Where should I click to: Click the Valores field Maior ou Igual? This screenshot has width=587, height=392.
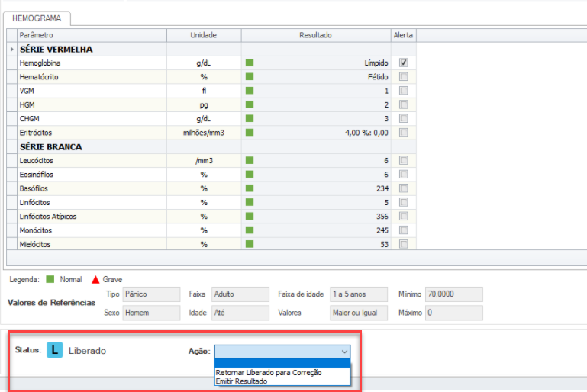[x=359, y=313]
